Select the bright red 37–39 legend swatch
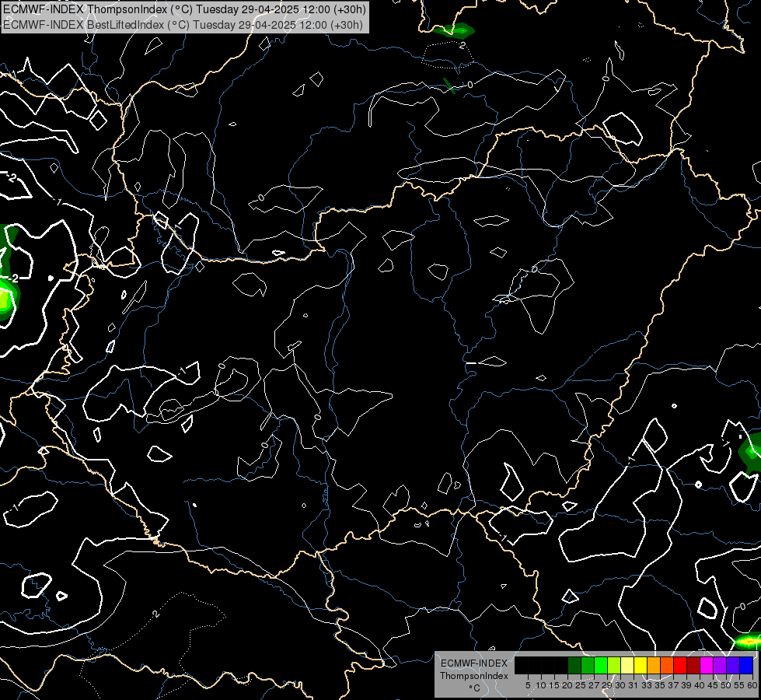The image size is (761, 700). 680,665
